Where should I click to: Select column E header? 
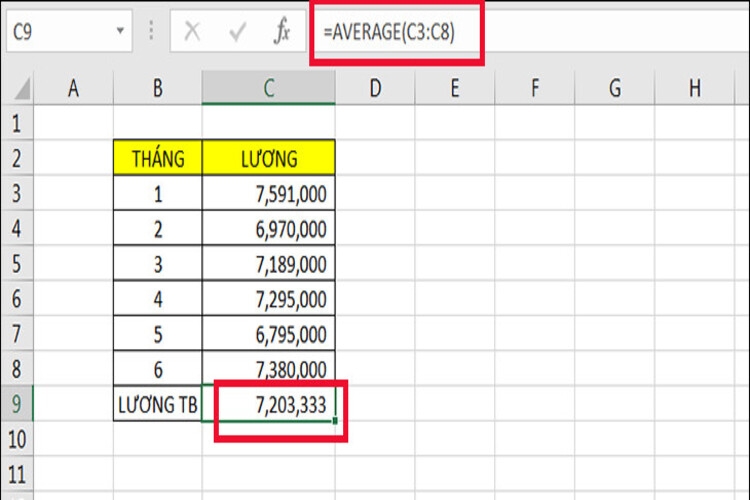coord(454,88)
